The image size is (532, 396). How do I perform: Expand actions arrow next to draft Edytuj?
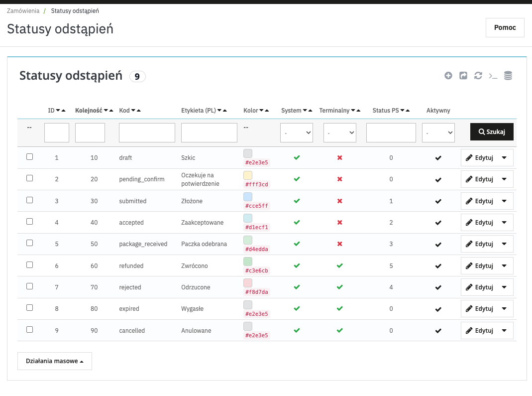(504, 157)
